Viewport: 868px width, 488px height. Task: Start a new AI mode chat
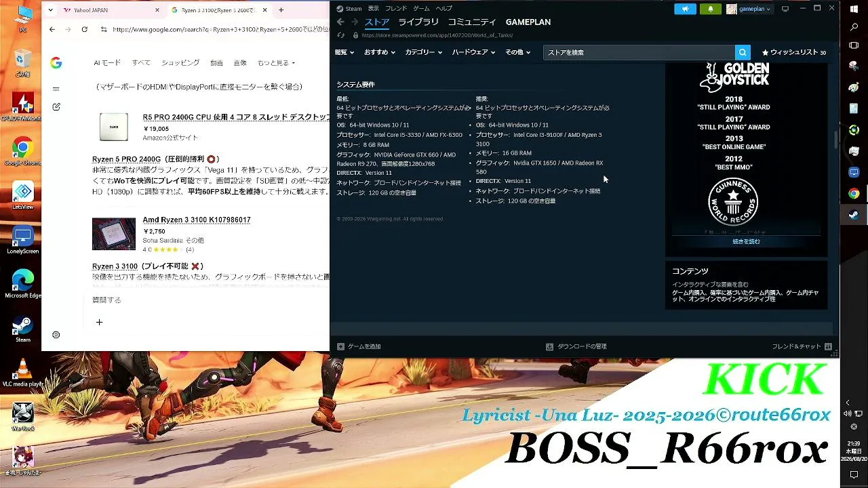[56, 107]
